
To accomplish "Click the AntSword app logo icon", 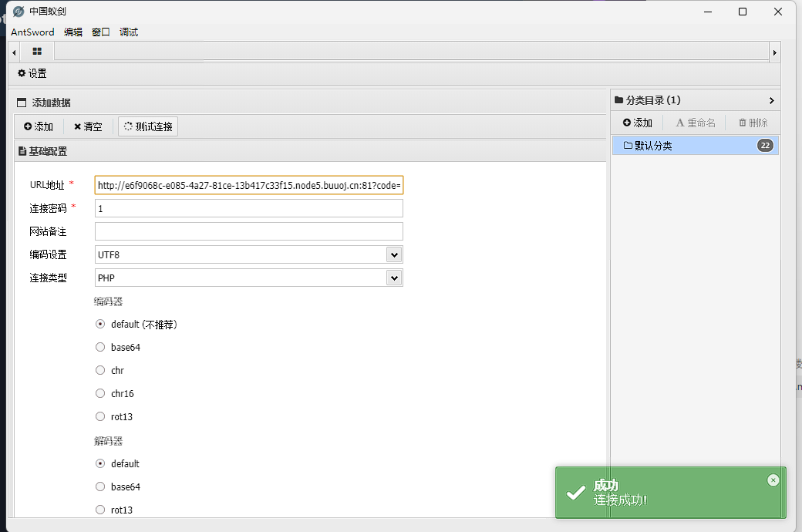I will click(x=19, y=12).
